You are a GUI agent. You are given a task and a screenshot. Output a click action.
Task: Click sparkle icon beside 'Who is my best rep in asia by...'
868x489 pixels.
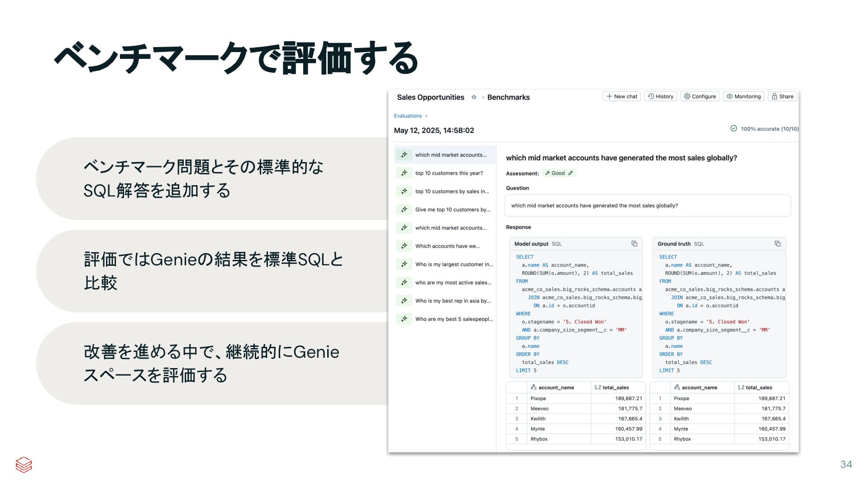coord(404,301)
